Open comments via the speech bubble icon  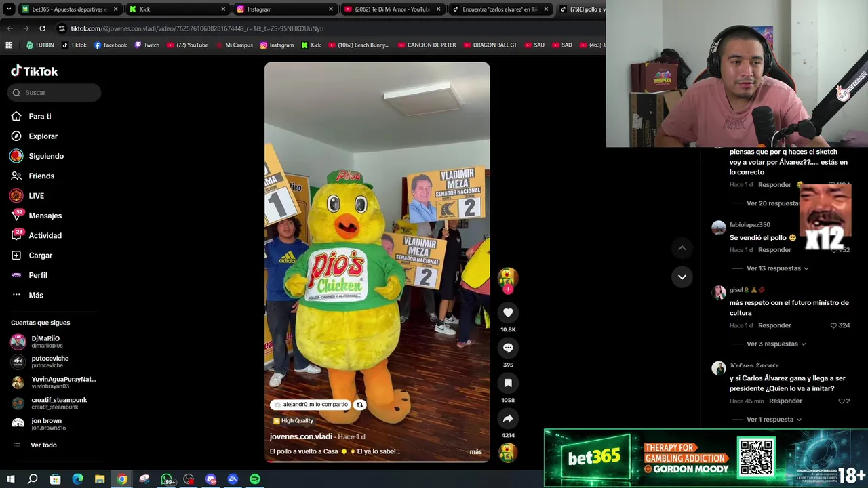click(x=508, y=348)
